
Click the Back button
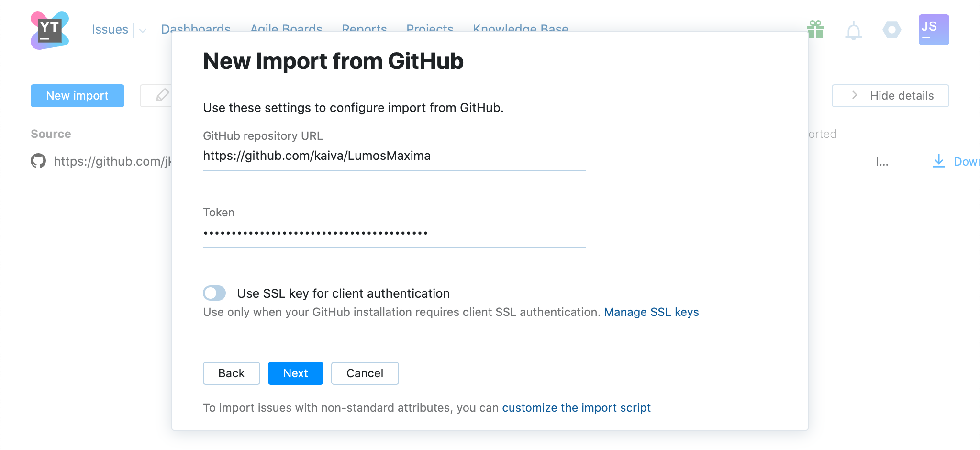pyautogui.click(x=232, y=373)
